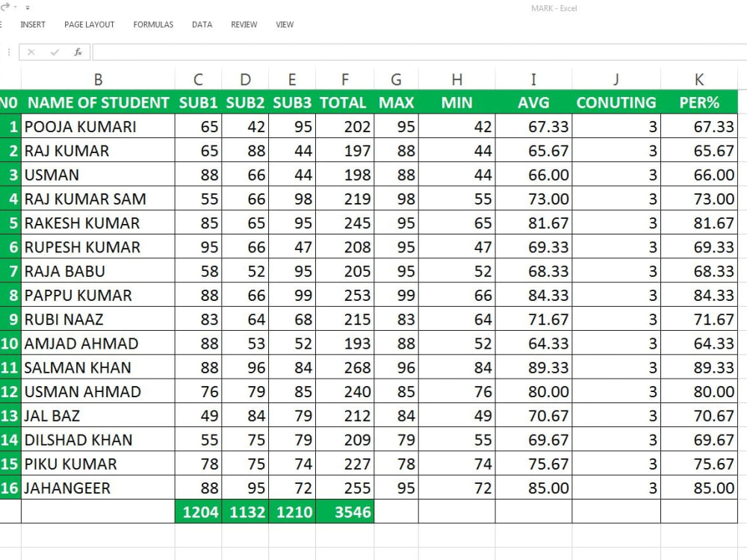Select SALMAN KHAN's total 268
The image size is (747, 560).
345,367
